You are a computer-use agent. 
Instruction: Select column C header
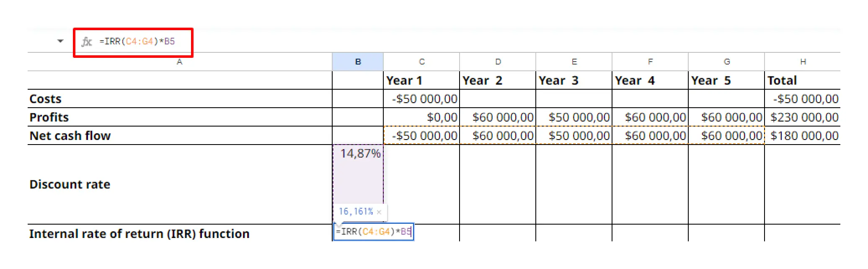[421, 62]
